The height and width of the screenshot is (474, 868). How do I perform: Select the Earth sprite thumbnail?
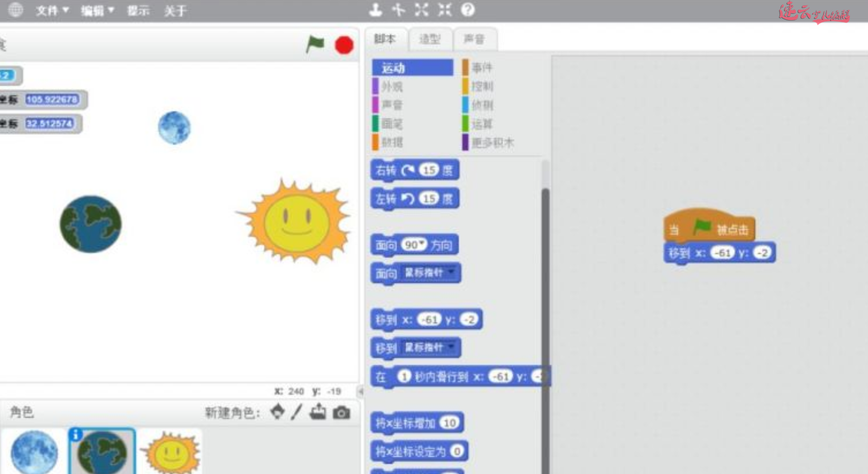[x=102, y=453]
